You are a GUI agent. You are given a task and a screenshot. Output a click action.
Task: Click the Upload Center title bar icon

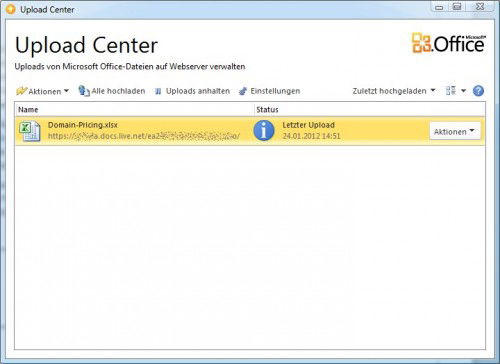coord(10,9)
